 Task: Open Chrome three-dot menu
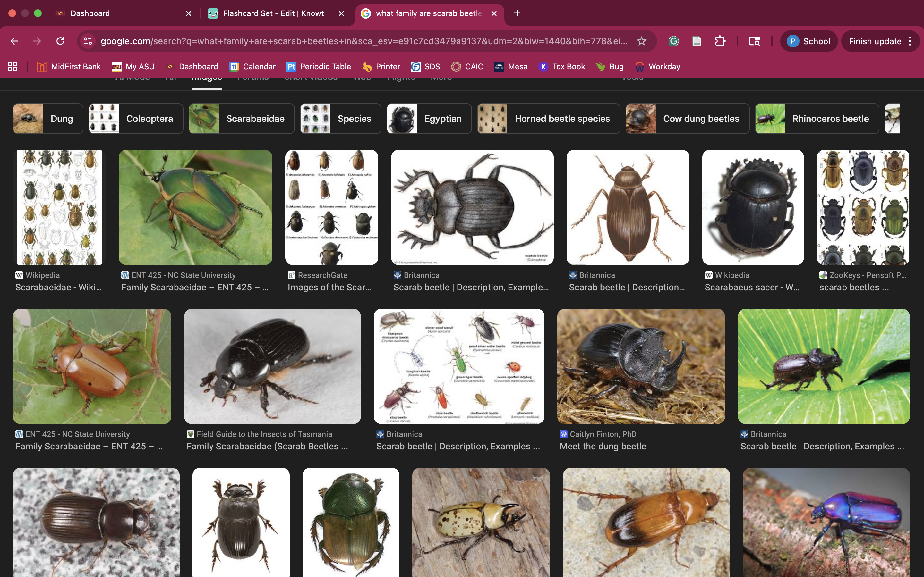[x=910, y=41]
